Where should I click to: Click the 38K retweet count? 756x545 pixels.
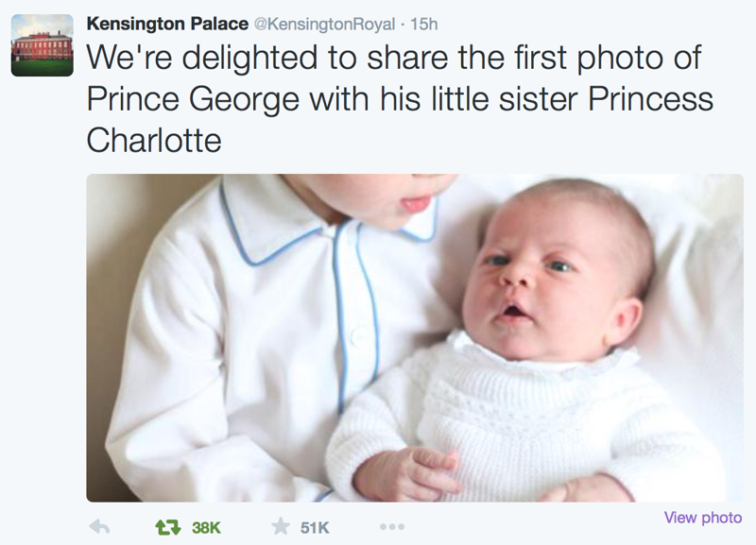coord(206,528)
